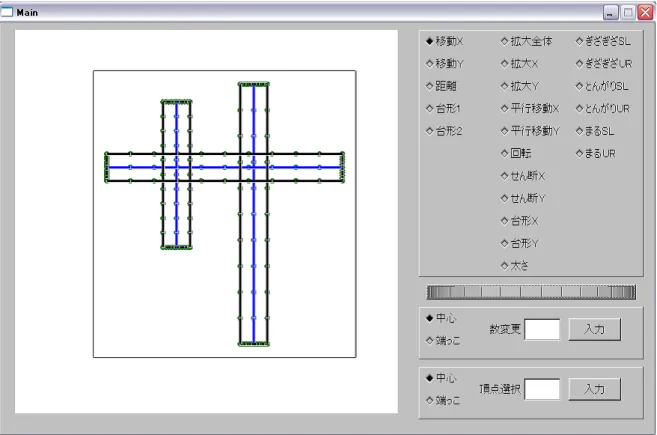
Task: Choose the 台形X option
Action: tap(520, 221)
